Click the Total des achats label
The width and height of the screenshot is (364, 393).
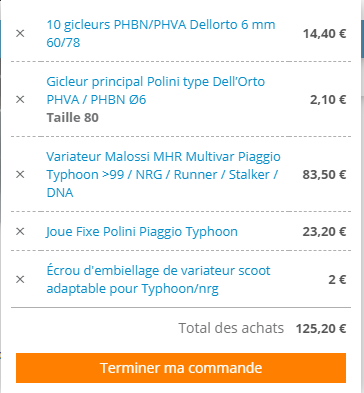(x=231, y=328)
